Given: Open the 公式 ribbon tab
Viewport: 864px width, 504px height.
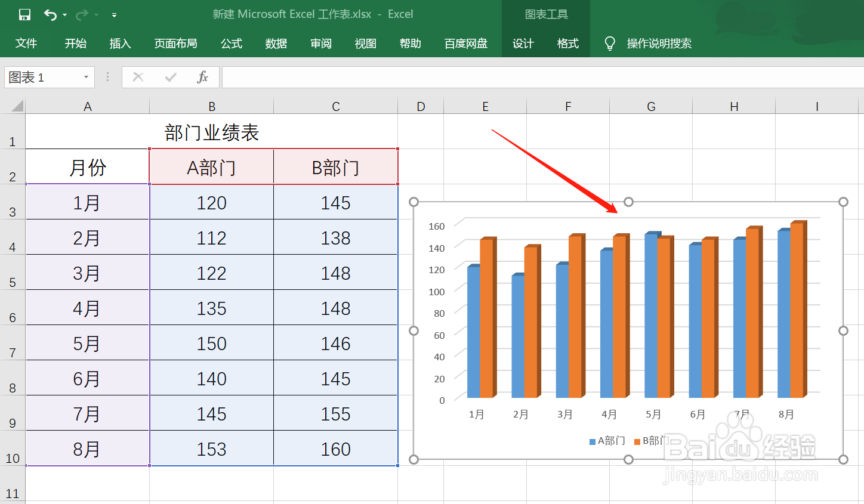Looking at the screenshot, I should click(x=232, y=44).
